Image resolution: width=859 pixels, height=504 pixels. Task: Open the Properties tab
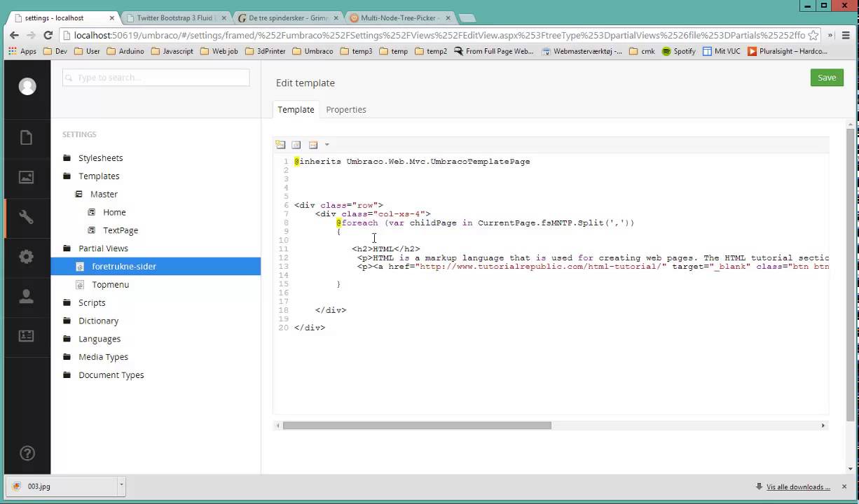[346, 109]
